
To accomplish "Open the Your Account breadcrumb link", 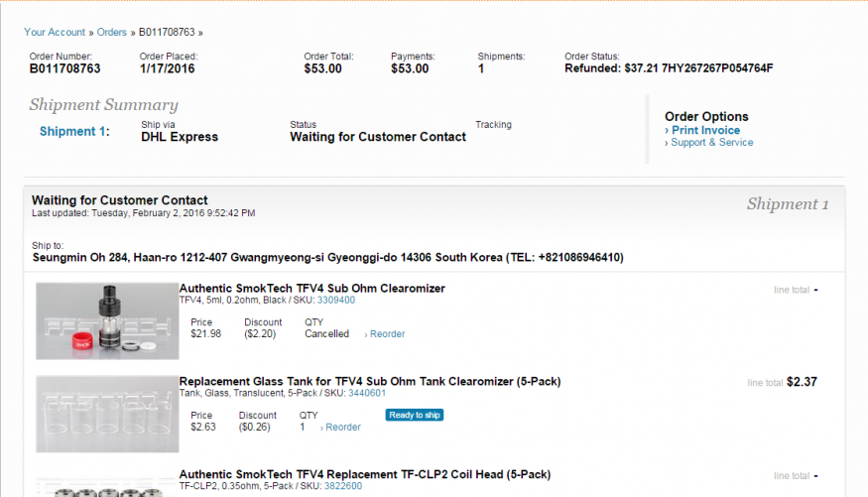I will (x=55, y=32).
